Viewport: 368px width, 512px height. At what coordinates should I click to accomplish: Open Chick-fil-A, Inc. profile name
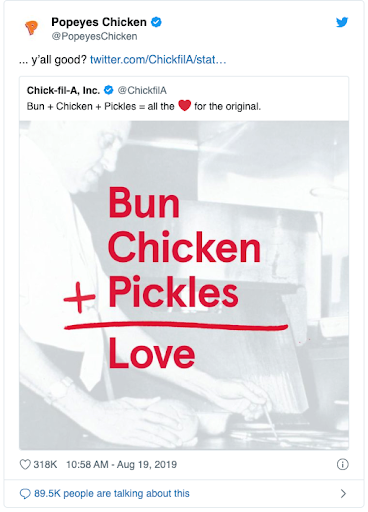coord(63,90)
